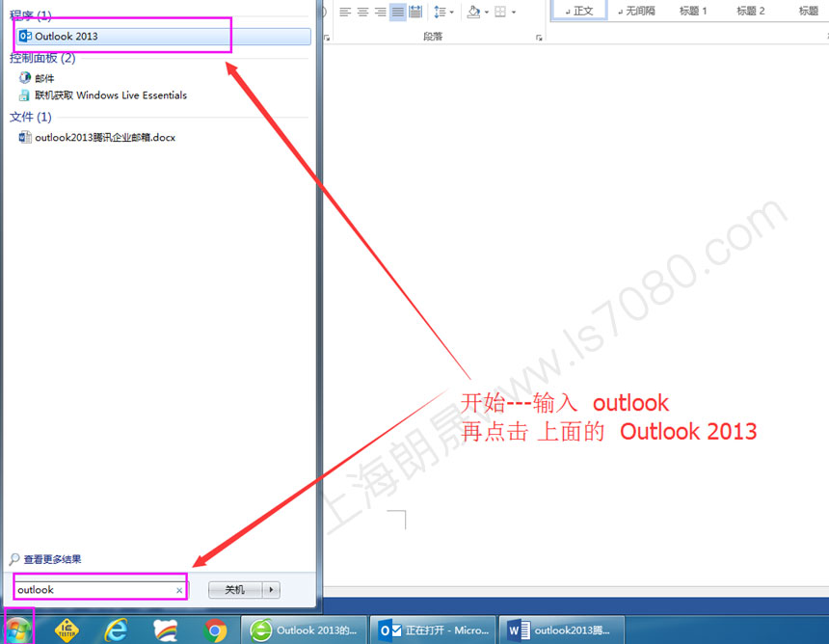Justify text in Word ribbon

[x=397, y=12]
